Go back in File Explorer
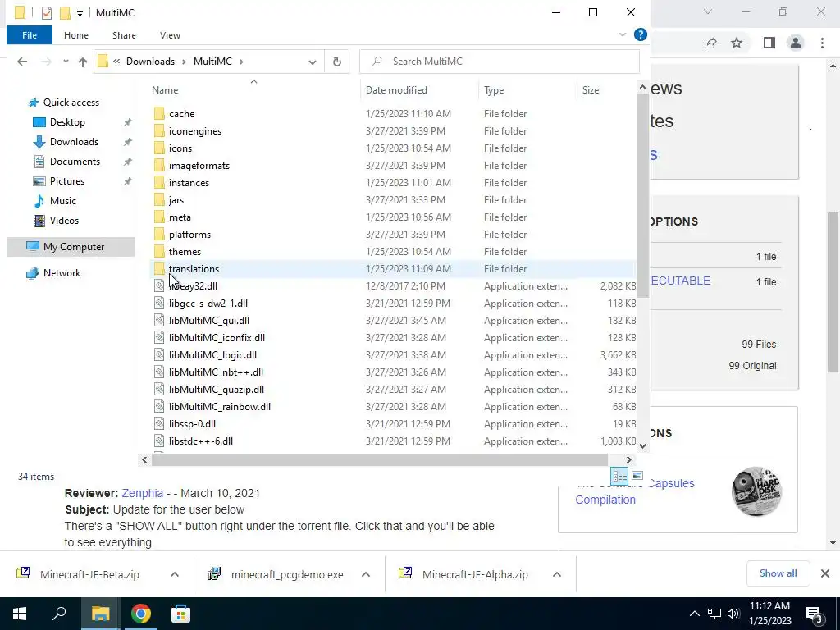 pyautogui.click(x=22, y=62)
